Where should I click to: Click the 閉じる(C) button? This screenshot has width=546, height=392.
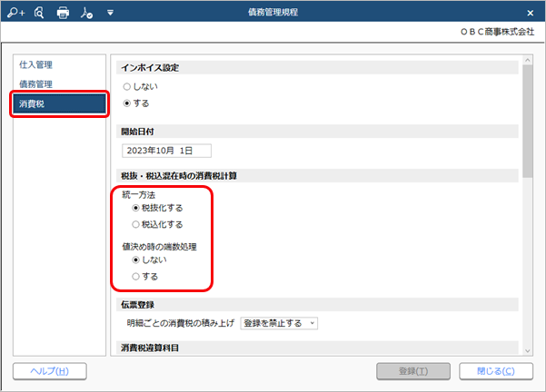pyautogui.click(x=496, y=371)
